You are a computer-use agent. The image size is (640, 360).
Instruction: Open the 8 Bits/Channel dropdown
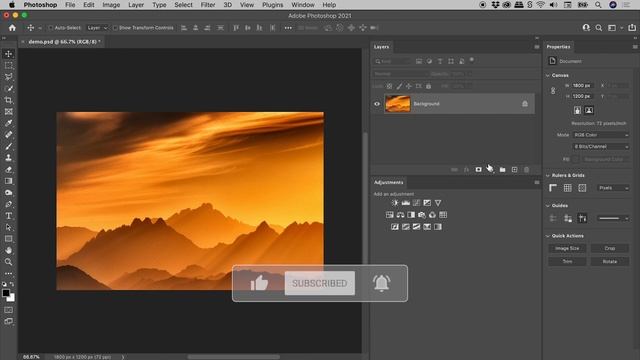(601, 147)
